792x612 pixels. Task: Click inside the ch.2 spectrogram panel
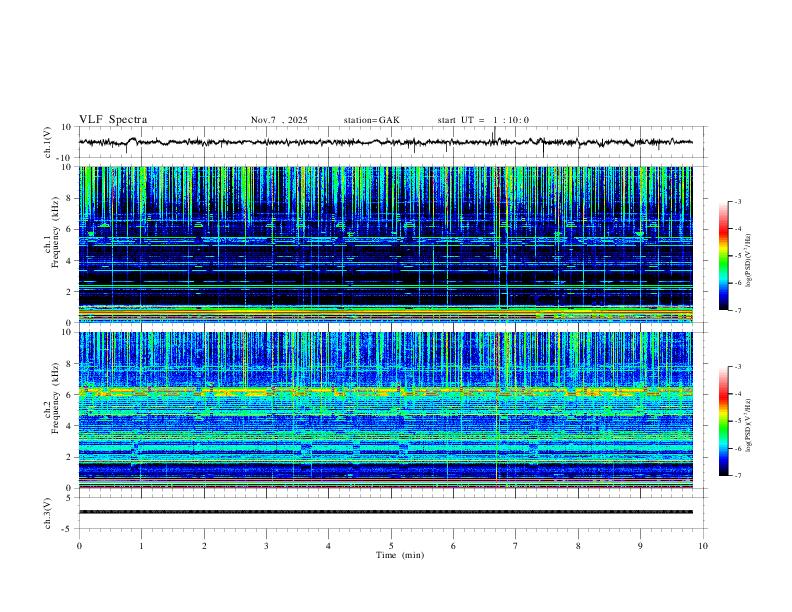pos(385,410)
